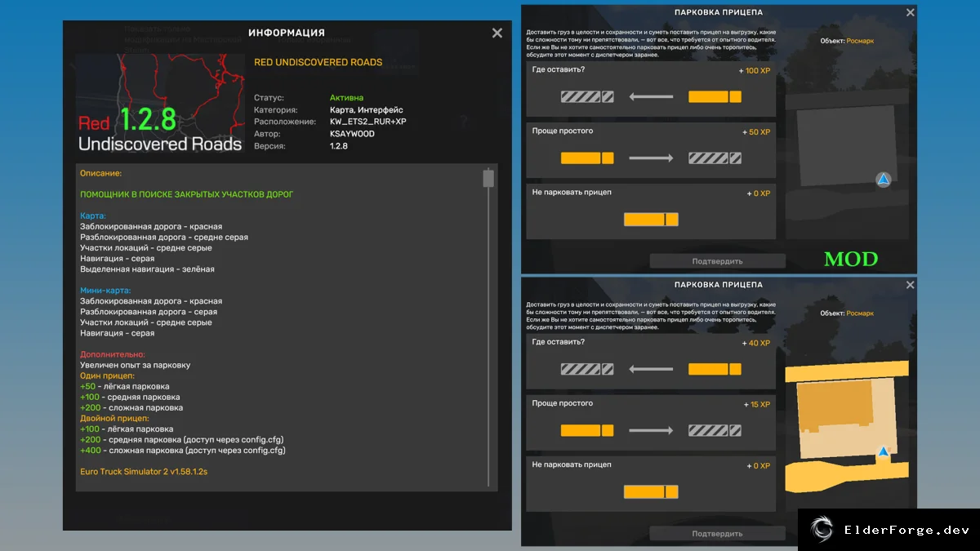Image resolution: width=980 pixels, height=551 pixels.
Task: Click the truck position arrow on grey map
Action: [883, 179]
